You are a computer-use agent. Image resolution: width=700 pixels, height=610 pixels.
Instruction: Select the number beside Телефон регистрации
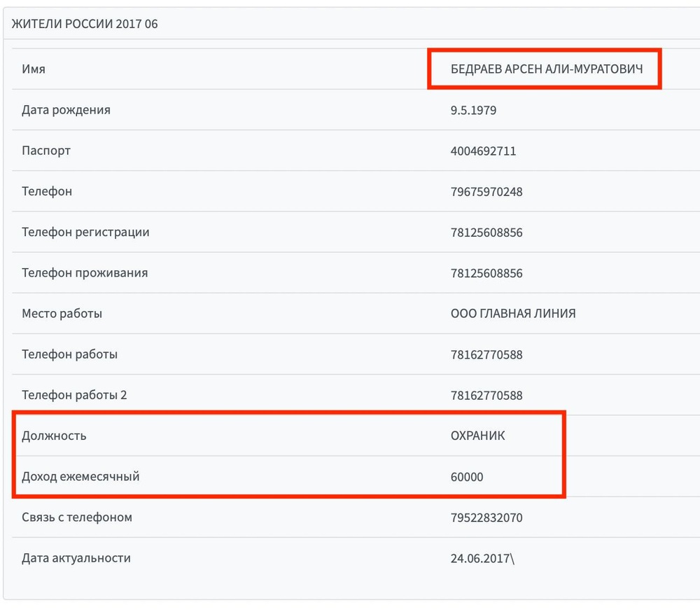486,233
